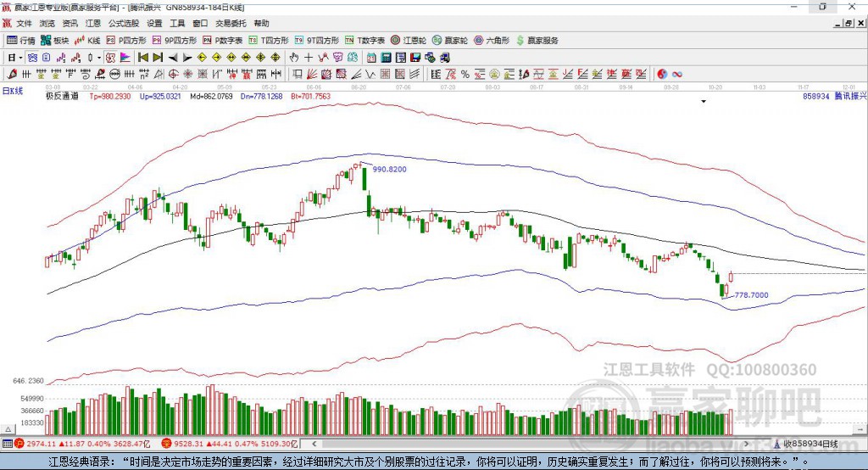This screenshot has width=868, height=470.
Task: Click the floppy disk save icon
Action: tap(415, 58)
